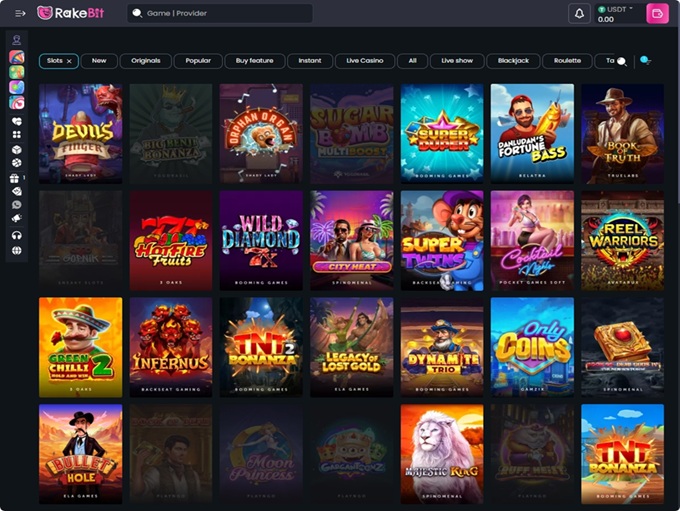Open the Bullet Hole game

click(81, 454)
